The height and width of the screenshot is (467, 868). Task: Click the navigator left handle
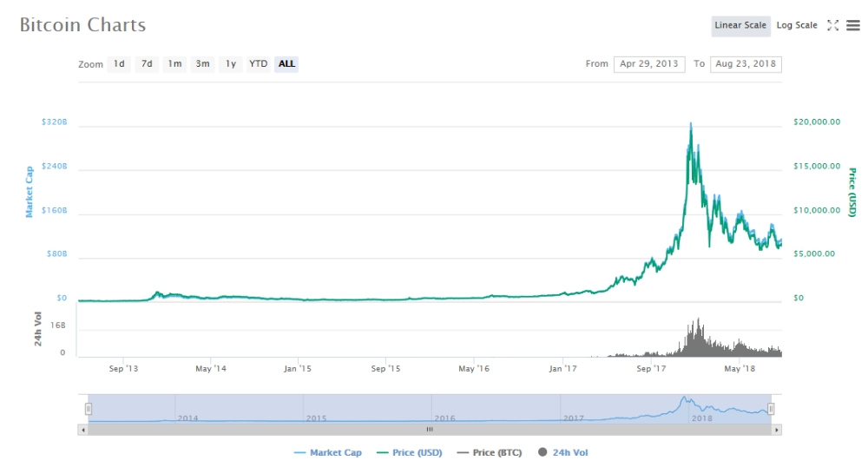click(x=88, y=408)
